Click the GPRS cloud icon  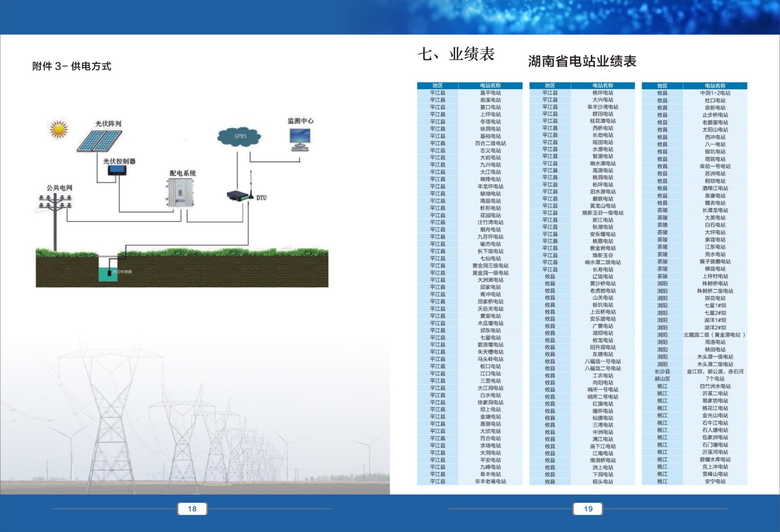coord(239,136)
